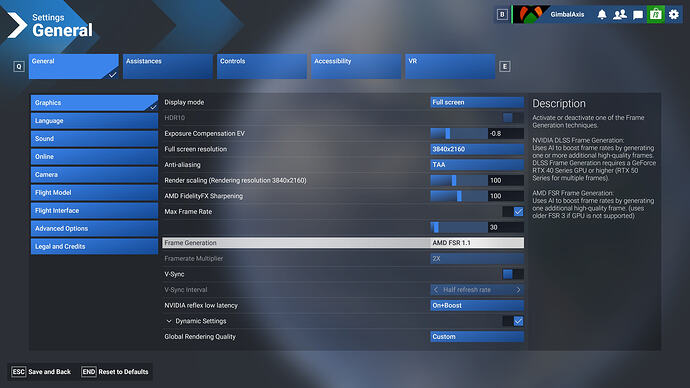690x388 pixels.
Task: Click Save and Back button
Action: click(x=41, y=372)
